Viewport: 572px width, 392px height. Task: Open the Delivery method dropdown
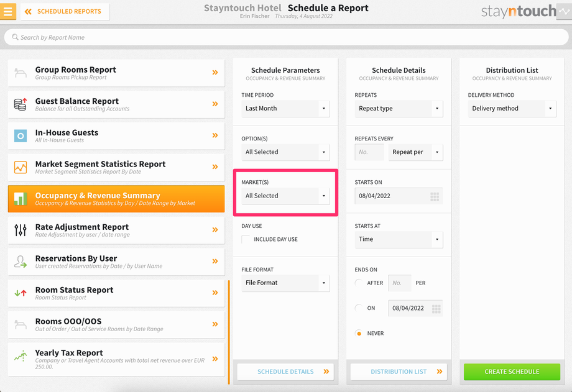[x=512, y=109]
